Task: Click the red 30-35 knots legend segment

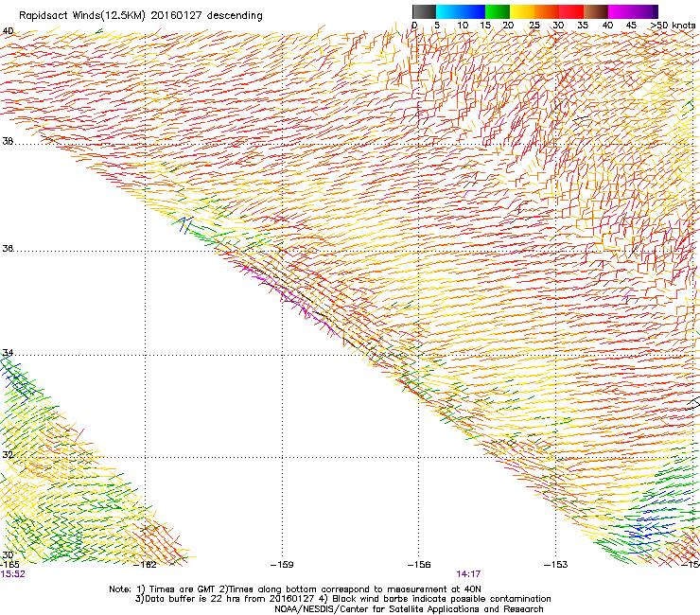Action: [x=571, y=11]
